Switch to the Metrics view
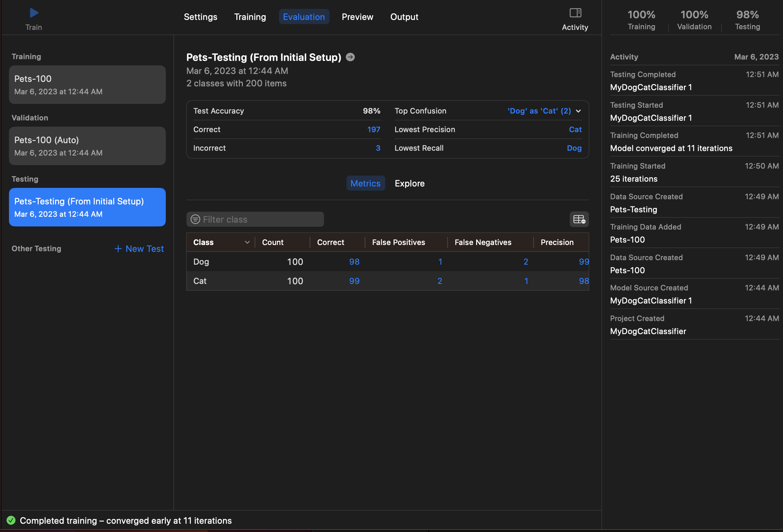783x532 pixels. point(365,183)
